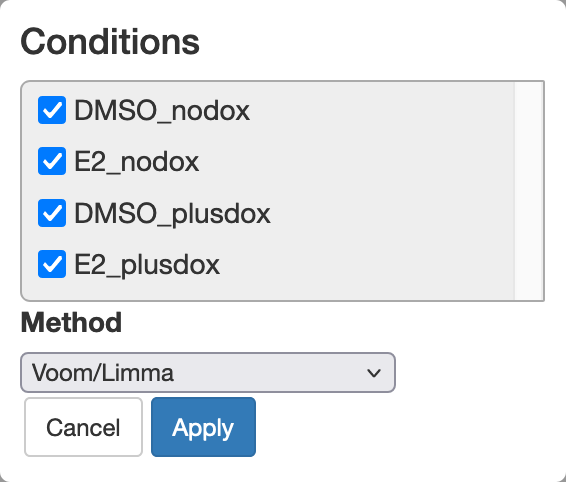Untick the E2_plusdox checkbox
Image resolution: width=566 pixels, height=482 pixels.
tap(52, 264)
